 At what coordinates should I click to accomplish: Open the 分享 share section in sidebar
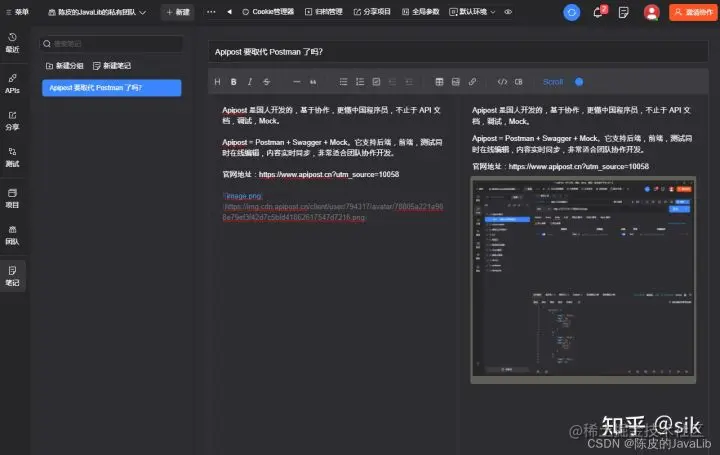pyautogui.click(x=12, y=121)
